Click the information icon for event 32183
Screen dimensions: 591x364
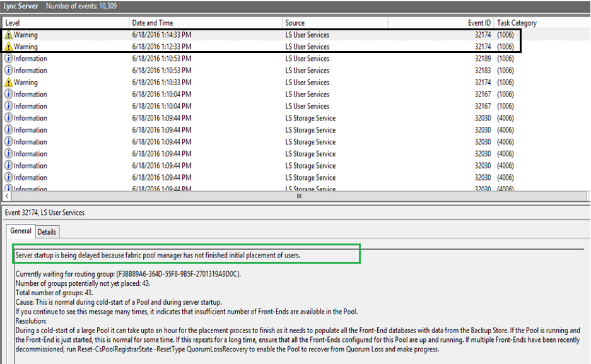(8, 71)
